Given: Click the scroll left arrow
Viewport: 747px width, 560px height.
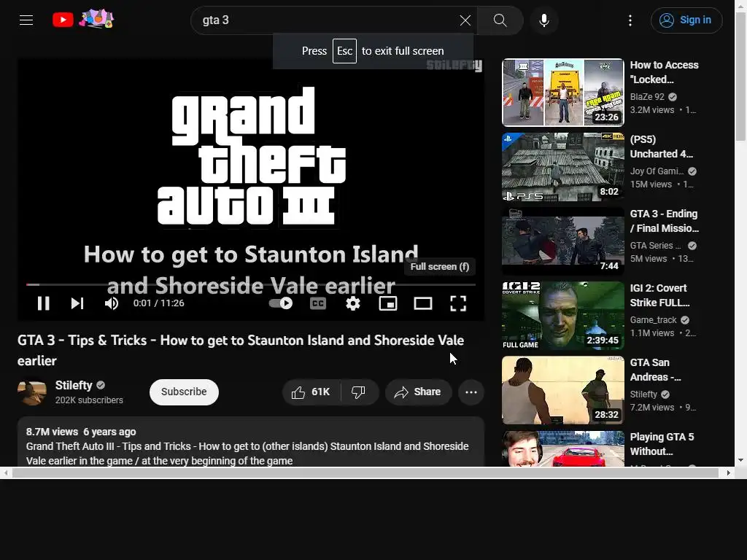Looking at the screenshot, I should click(x=6, y=472).
